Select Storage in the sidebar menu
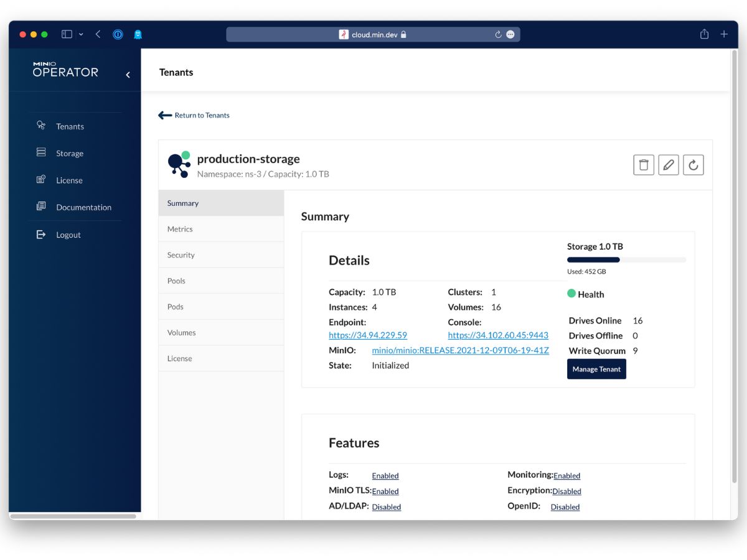 69,153
